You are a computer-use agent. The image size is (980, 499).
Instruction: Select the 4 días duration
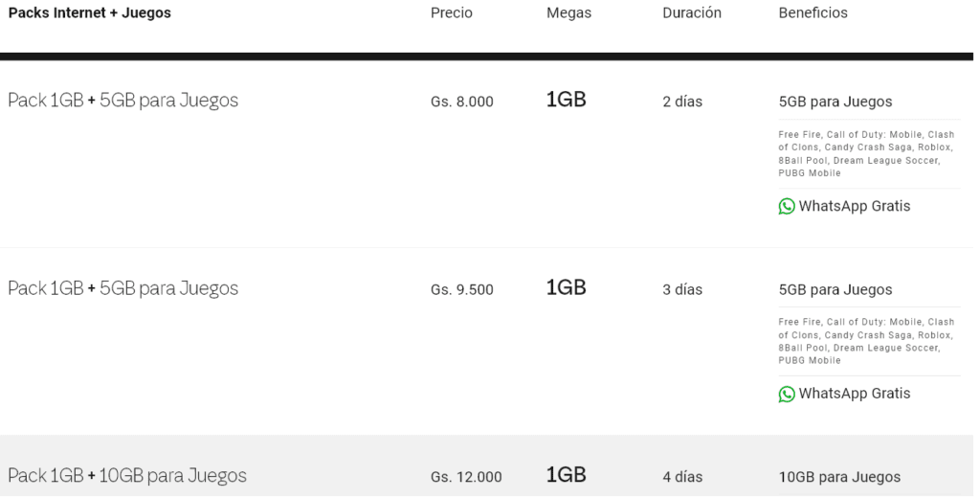click(x=682, y=477)
